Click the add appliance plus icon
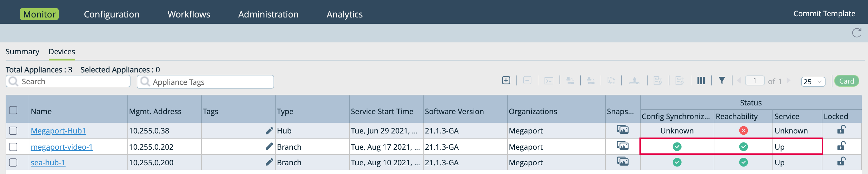 click(506, 80)
